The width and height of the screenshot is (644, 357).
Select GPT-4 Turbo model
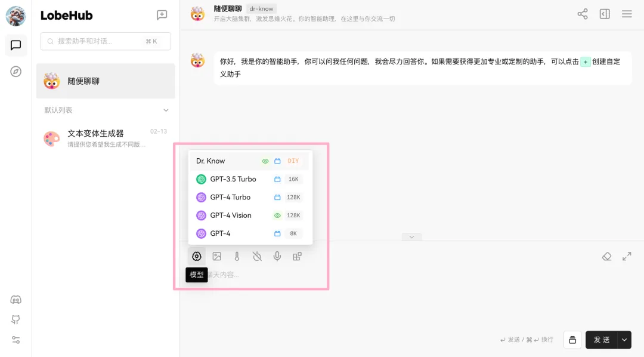coord(250,197)
